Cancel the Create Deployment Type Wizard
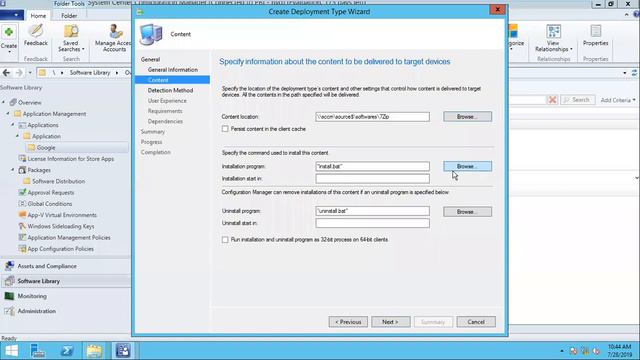This screenshot has height=360, width=640. pyautogui.click(x=476, y=322)
